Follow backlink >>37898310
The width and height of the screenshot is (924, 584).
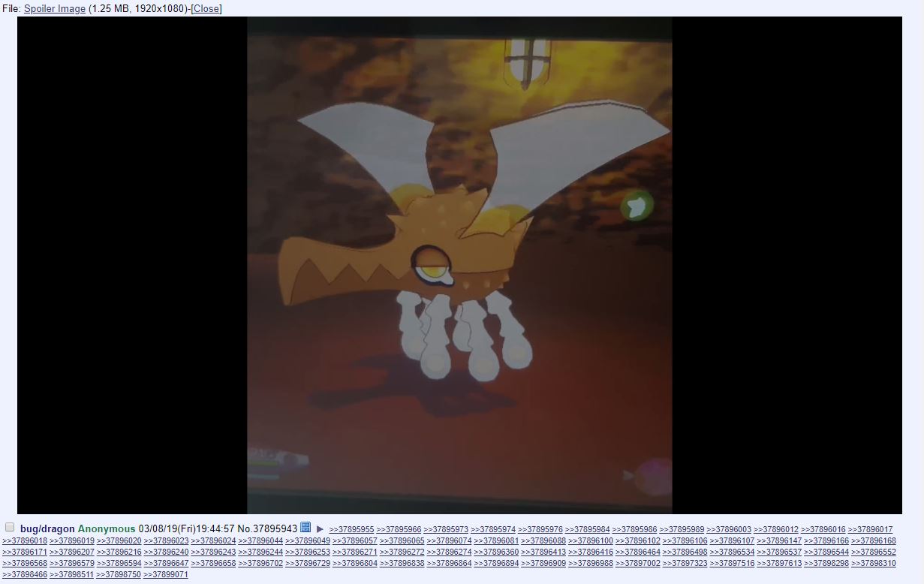click(x=873, y=564)
